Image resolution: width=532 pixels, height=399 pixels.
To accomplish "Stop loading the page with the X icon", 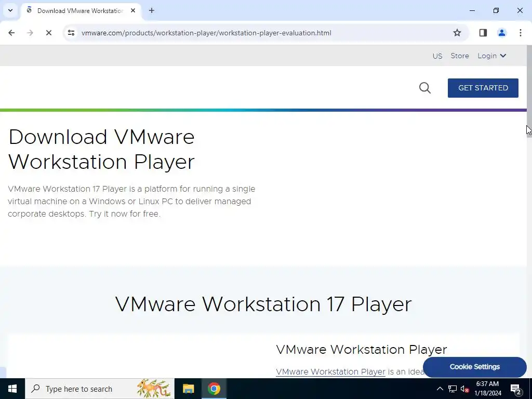I will (48, 33).
